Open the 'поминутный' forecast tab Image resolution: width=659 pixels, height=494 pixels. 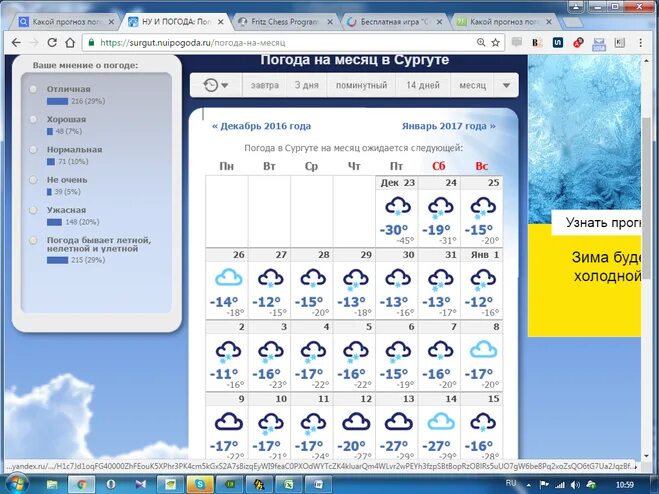(361, 85)
